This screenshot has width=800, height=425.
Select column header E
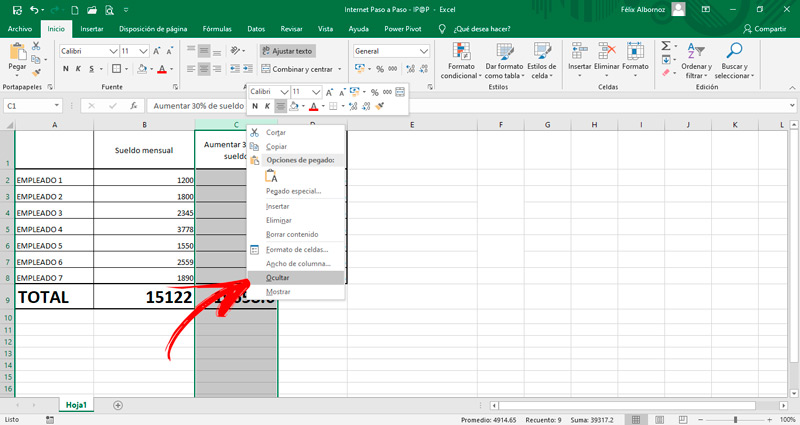412,125
